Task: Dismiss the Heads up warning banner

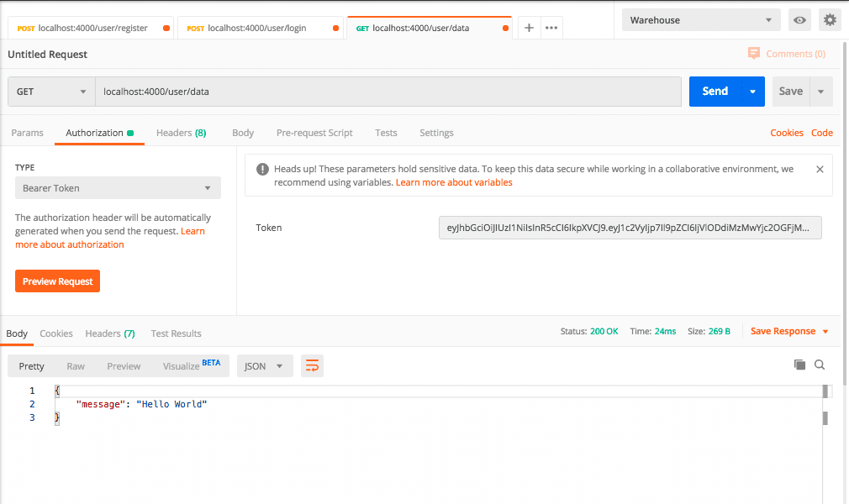Action: click(820, 169)
